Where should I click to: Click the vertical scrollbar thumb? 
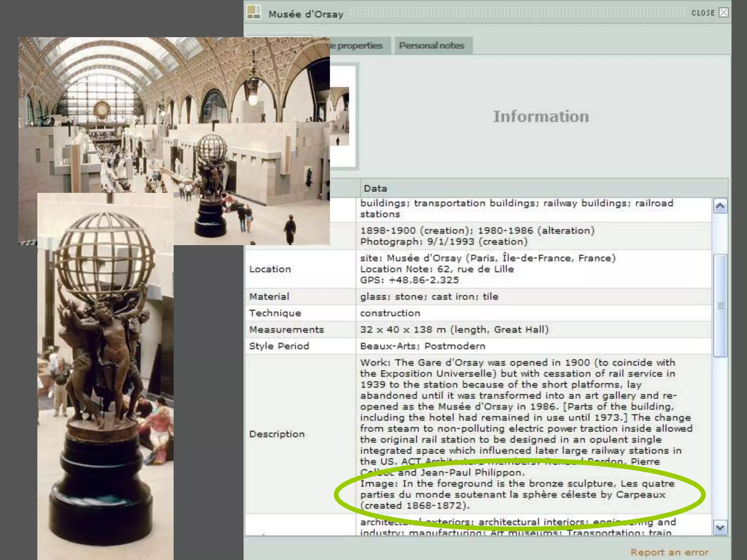[720, 306]
